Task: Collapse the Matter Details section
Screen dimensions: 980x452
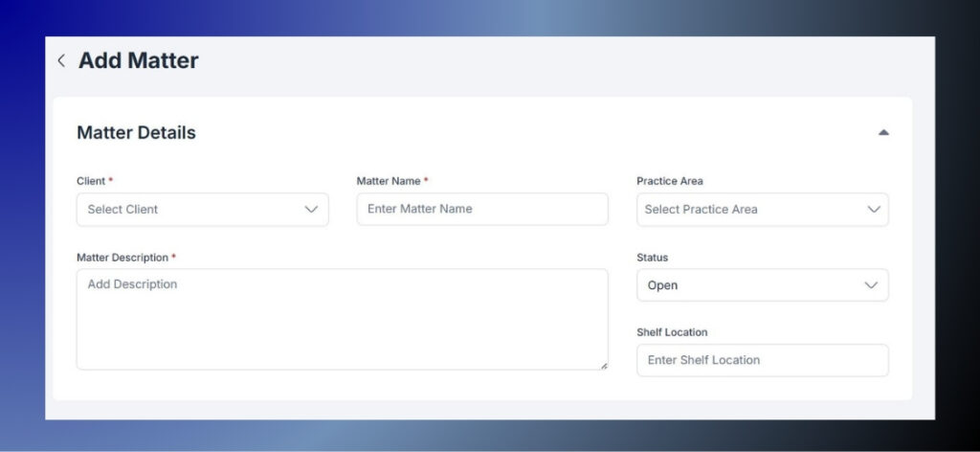Action: (883, 132)
